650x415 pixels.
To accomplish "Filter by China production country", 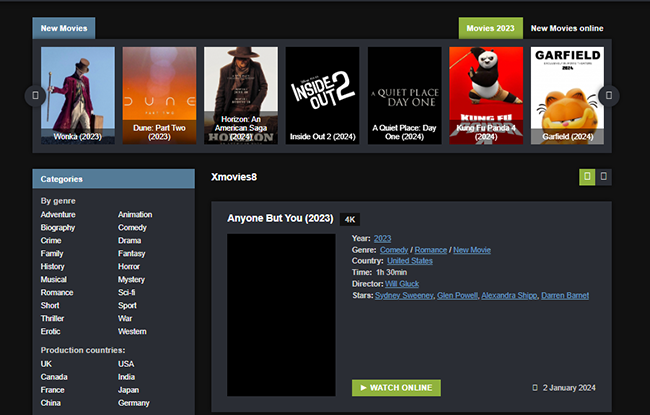I will [51, 403].
